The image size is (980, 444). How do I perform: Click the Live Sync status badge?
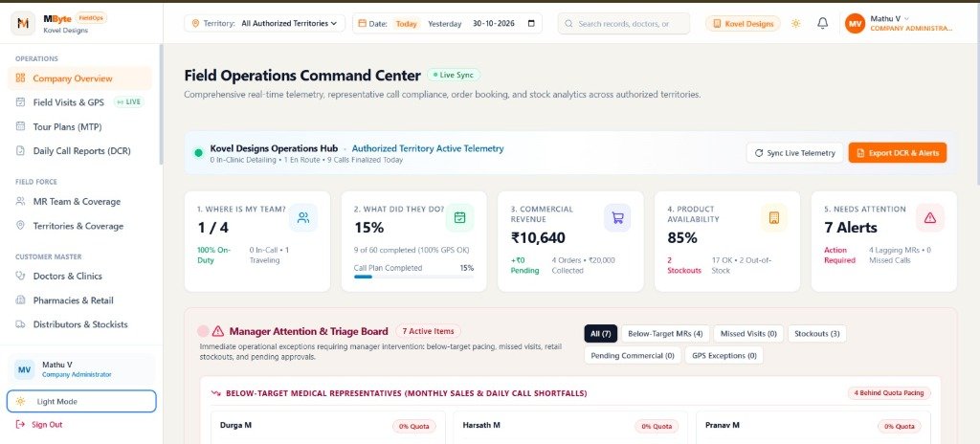pos(454,75)
